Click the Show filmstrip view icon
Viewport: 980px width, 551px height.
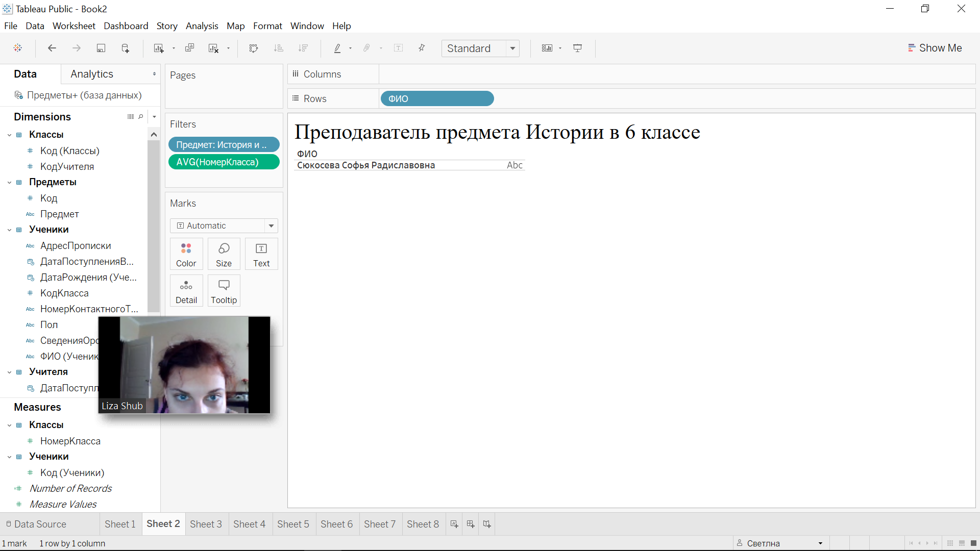point(962,543)
